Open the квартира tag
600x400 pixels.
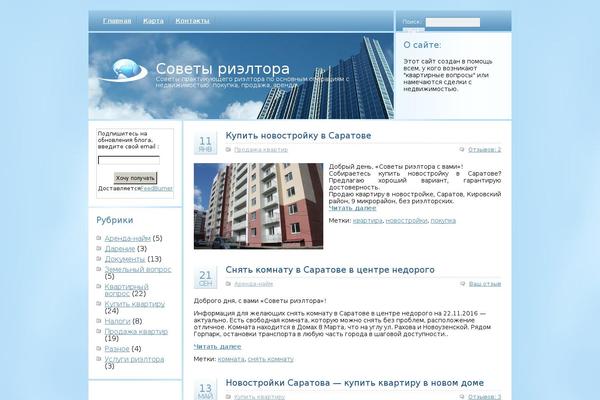coord(367,220)
